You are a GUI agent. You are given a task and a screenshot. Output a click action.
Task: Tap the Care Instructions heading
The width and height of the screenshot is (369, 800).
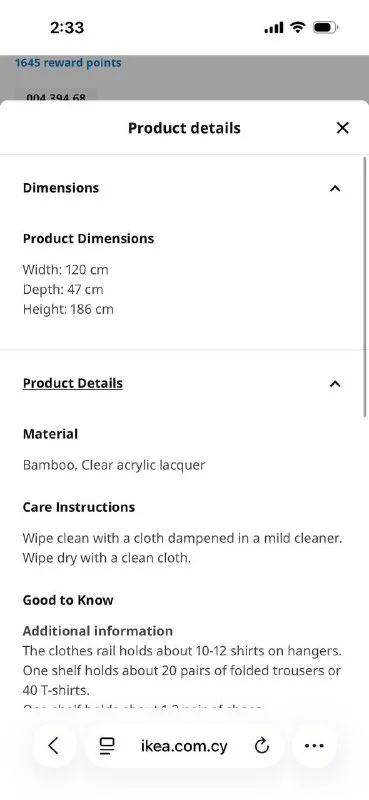pyautogui.click(x=79, y=507)
